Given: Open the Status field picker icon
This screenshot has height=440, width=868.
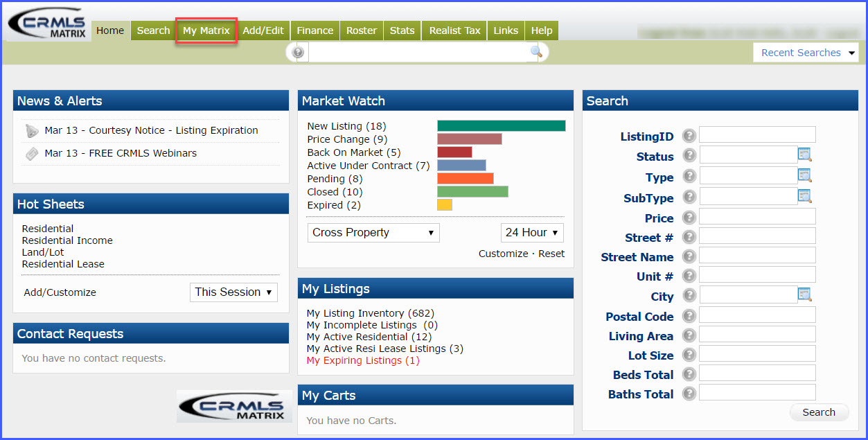Looking at the screenshot, I should (804, 155).
